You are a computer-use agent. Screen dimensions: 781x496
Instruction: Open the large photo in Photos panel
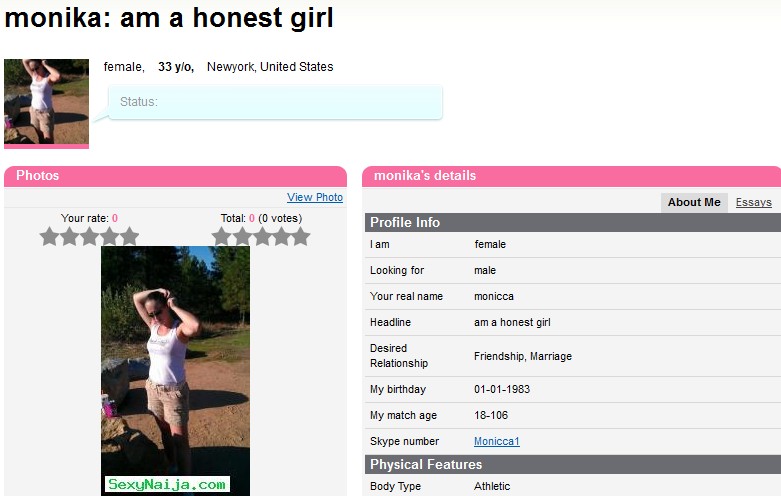pyautogui.click(x=175, y=371)
